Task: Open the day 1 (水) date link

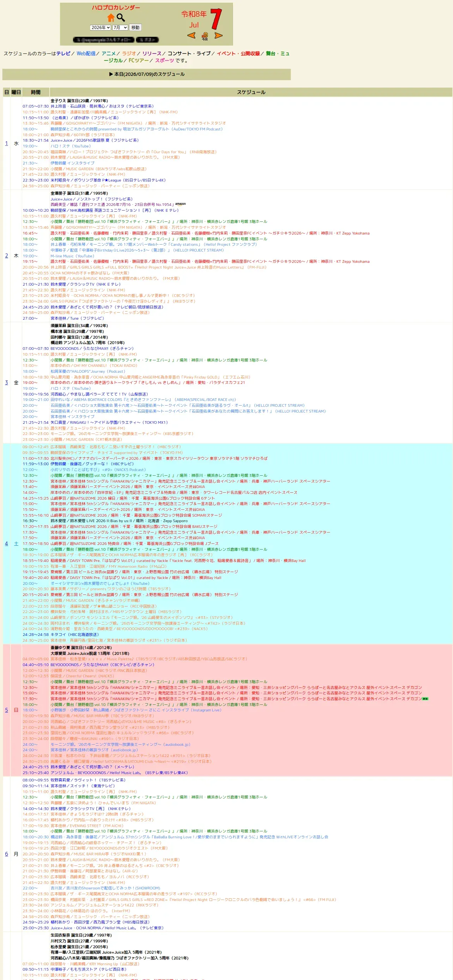Action: (6, 144)
